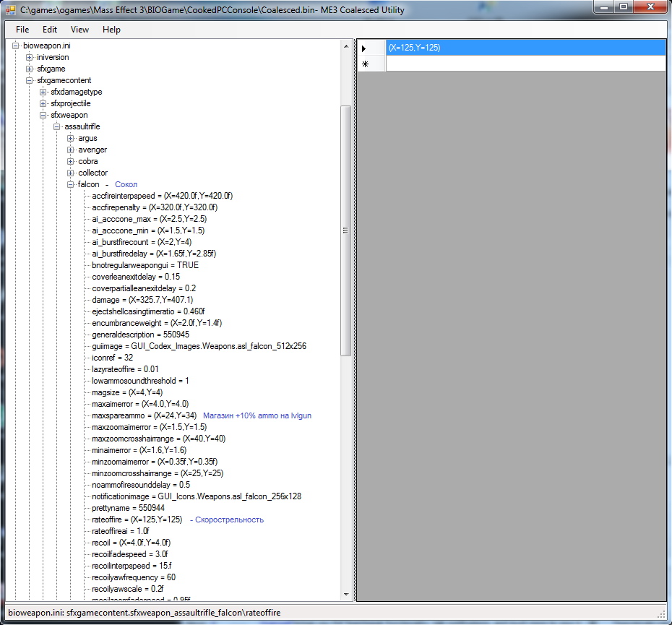Expand the avenger weapon node
Viewport: 672px width, 625px height.
70,150
